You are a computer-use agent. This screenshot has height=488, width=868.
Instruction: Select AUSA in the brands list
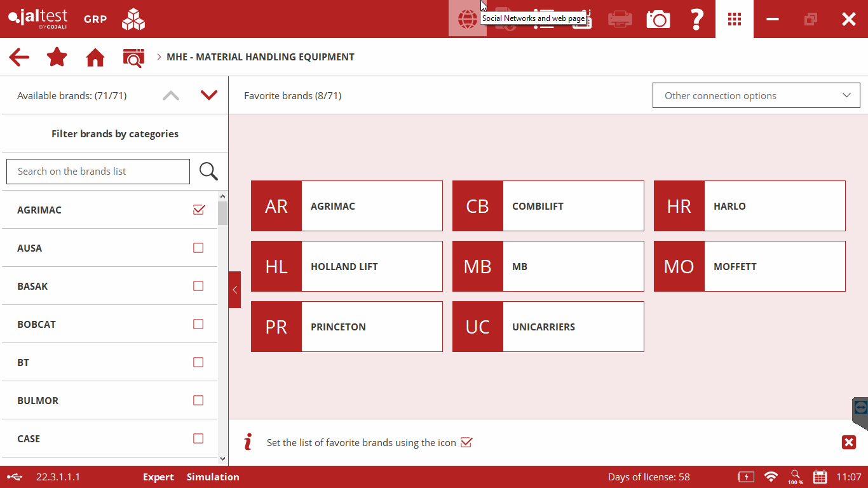[109, 248]
